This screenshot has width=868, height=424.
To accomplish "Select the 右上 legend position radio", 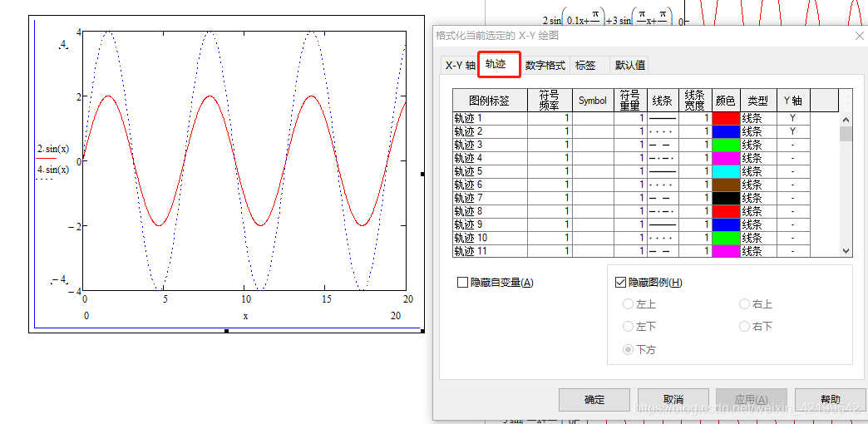I will click(745, 304).
